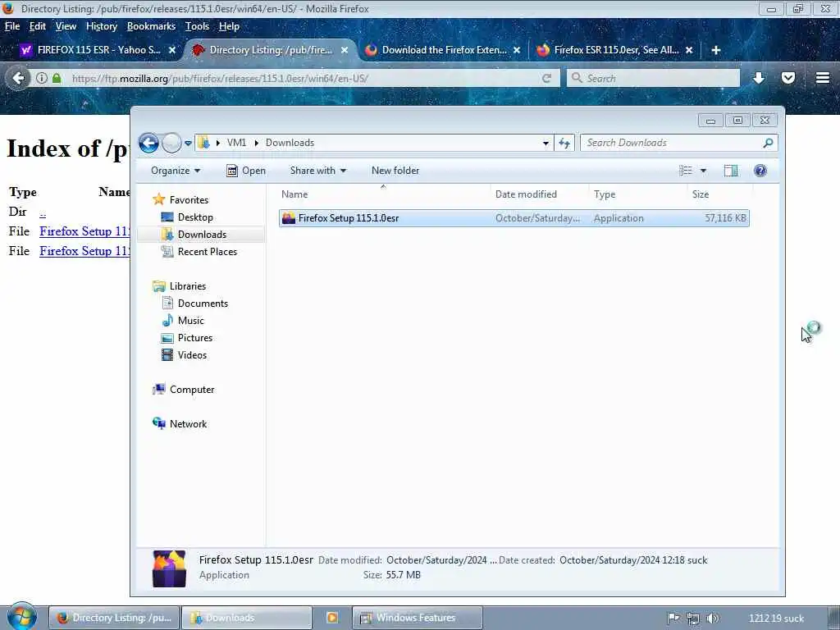Sort by Date modified column header
840x630 pixels.
coord(540,194)
